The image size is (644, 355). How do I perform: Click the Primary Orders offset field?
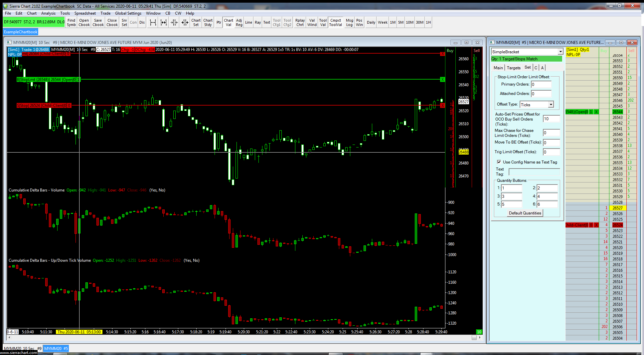click(541, 85)
